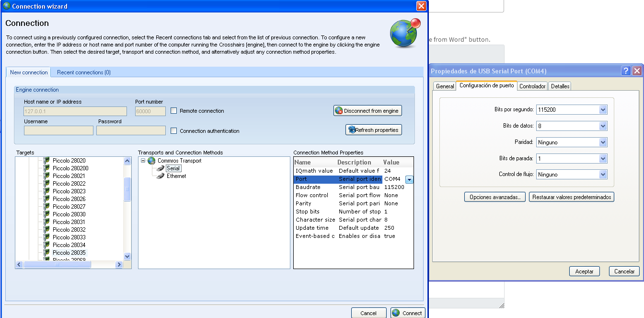Open the Detalles tab

tap(560, 86)
